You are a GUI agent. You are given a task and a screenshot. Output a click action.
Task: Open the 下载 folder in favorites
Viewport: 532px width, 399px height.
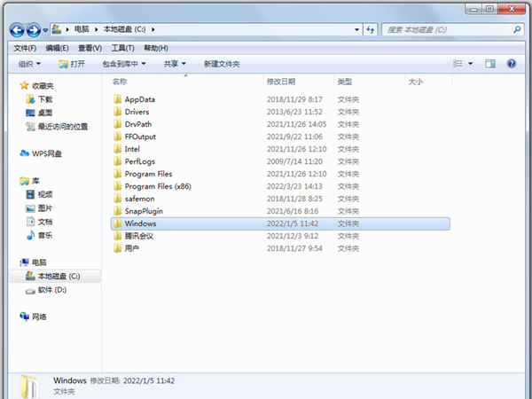coord(44,99)
